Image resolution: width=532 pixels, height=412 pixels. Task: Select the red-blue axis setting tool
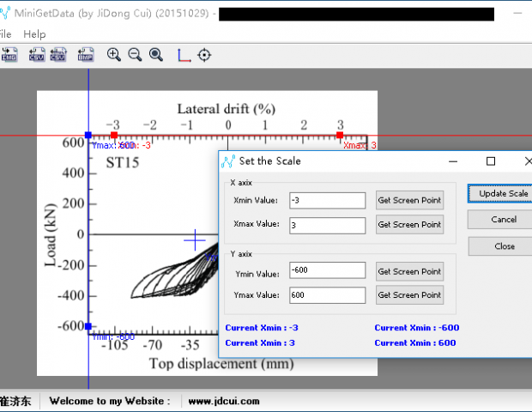point(184,55)
